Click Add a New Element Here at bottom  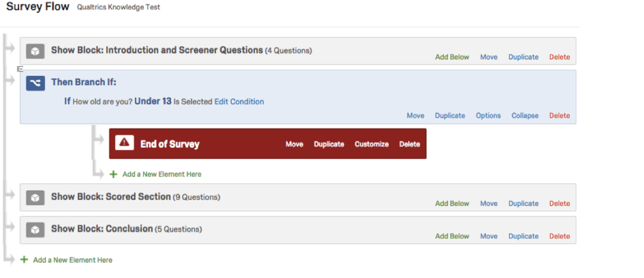tap(73, 260)
